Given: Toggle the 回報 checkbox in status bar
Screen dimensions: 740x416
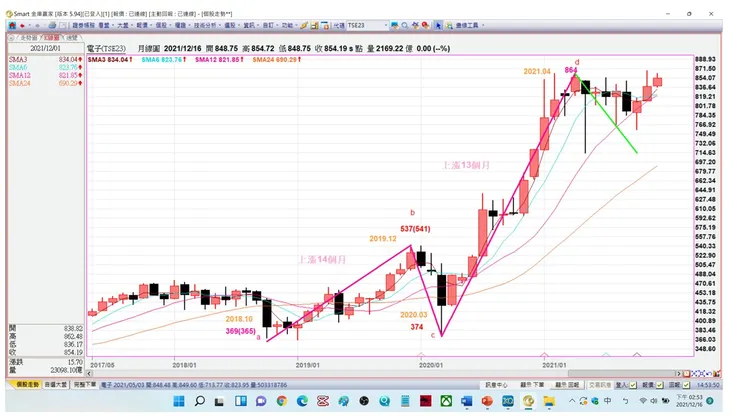Looking at the screenshot, I should [x=686, y=385].
